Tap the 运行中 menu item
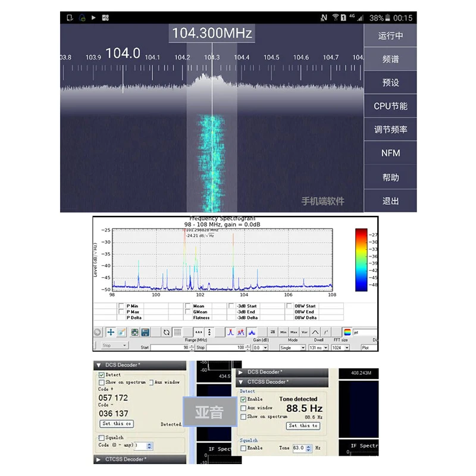 pyautogui.click(x=390, y=36)
